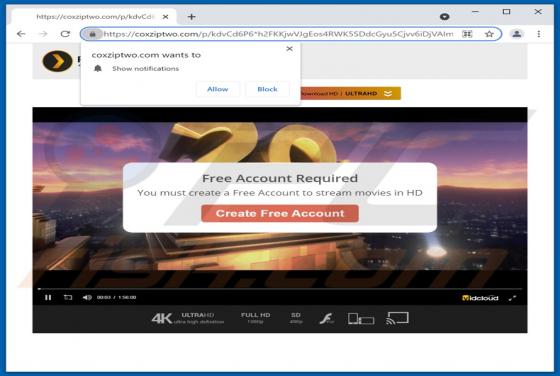Select FULL HD quality option

(x=255, y=318)
